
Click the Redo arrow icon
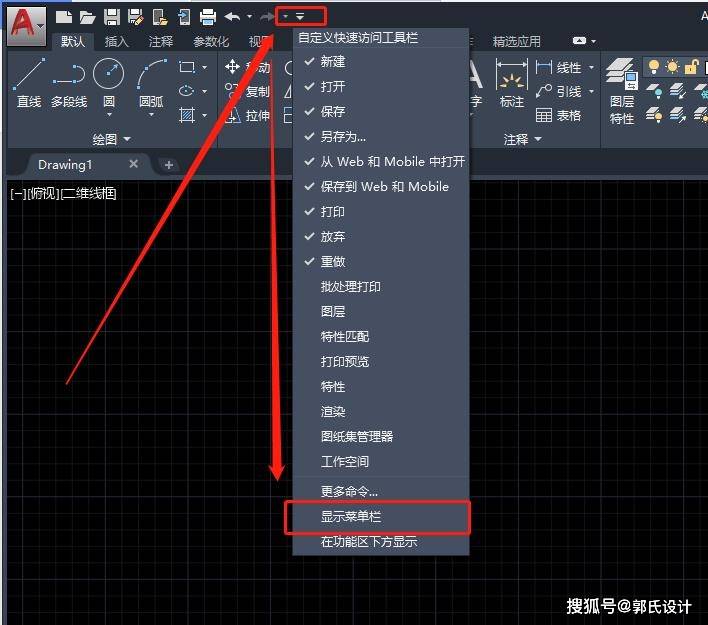[x=267, y=17]
